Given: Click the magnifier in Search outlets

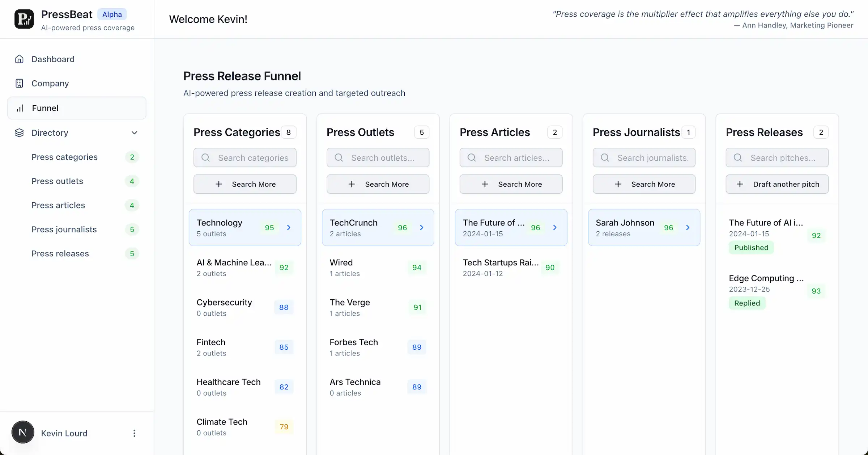Looking at the screenshot, I should (339, 158).
